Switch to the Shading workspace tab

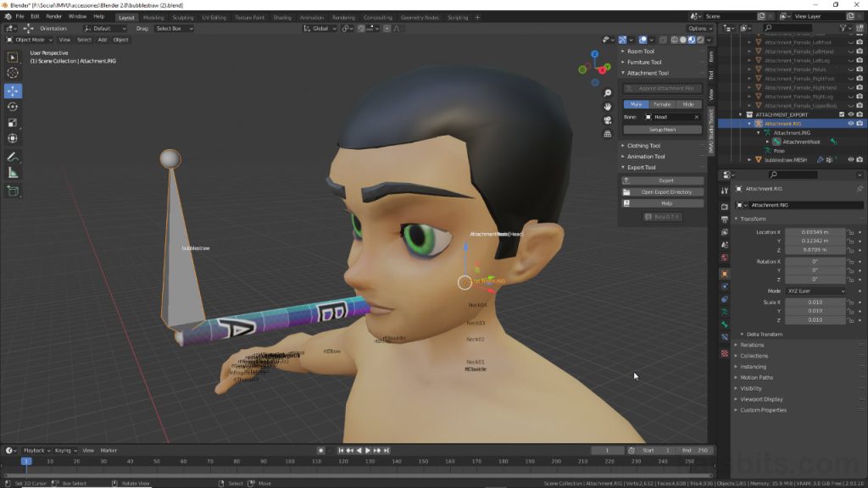click(x=282, y=16)
